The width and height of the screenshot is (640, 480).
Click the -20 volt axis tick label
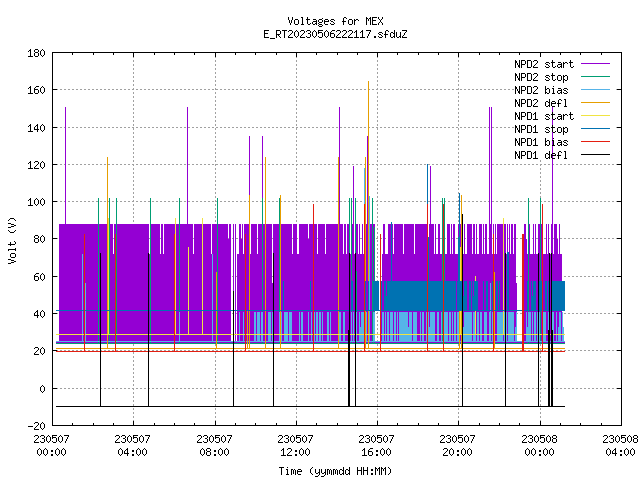[x=36, y=426]
